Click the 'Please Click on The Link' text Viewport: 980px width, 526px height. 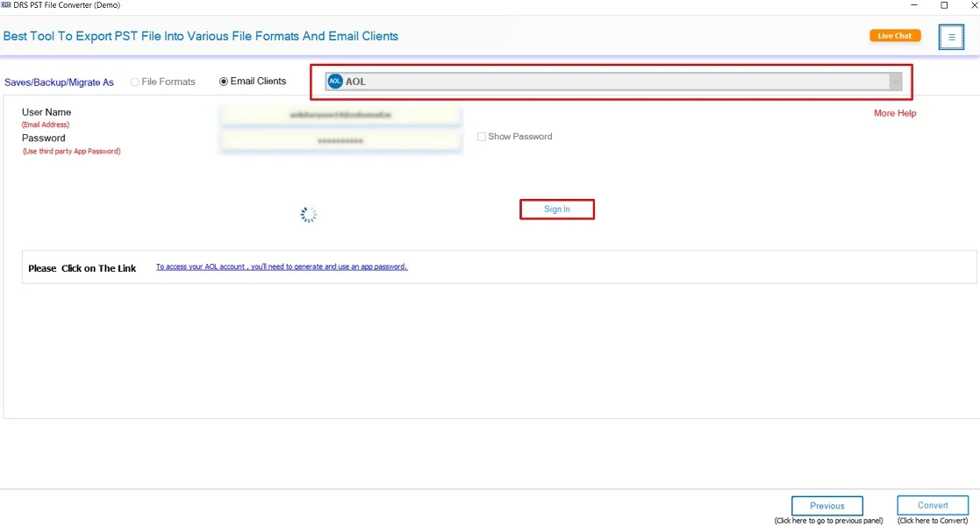pos(82,268)
